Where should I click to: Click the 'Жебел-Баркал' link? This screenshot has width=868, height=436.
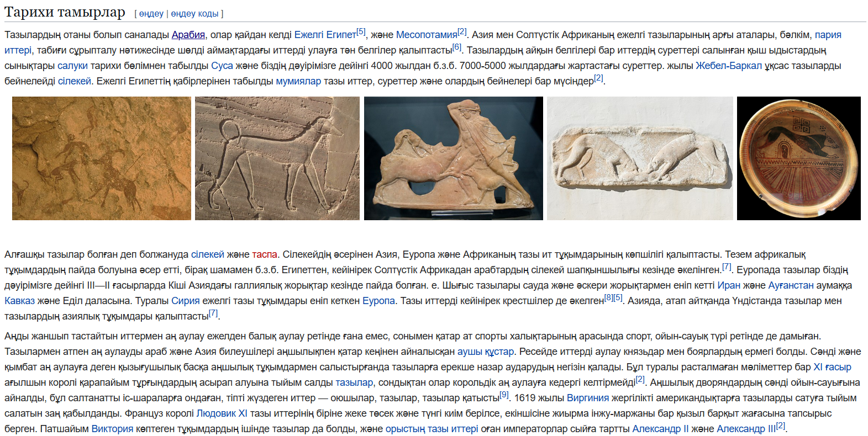(x=729, y=66)
